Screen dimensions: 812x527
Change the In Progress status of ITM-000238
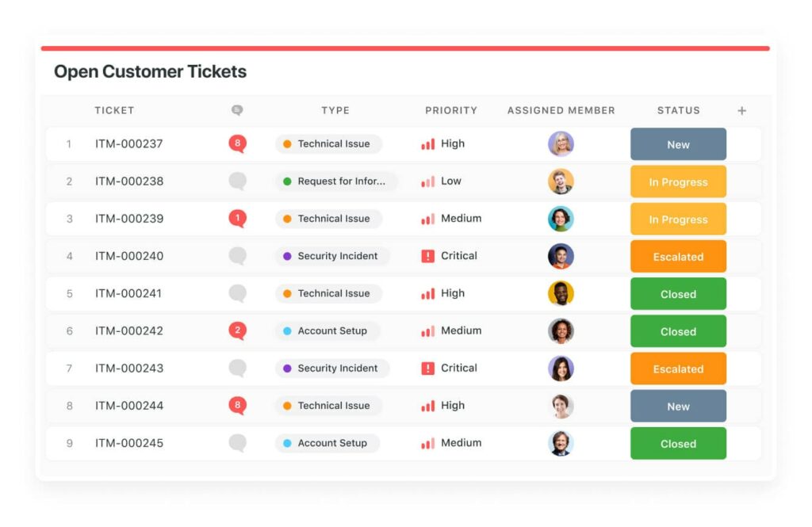pyautogui.click(x=678, y=181)
